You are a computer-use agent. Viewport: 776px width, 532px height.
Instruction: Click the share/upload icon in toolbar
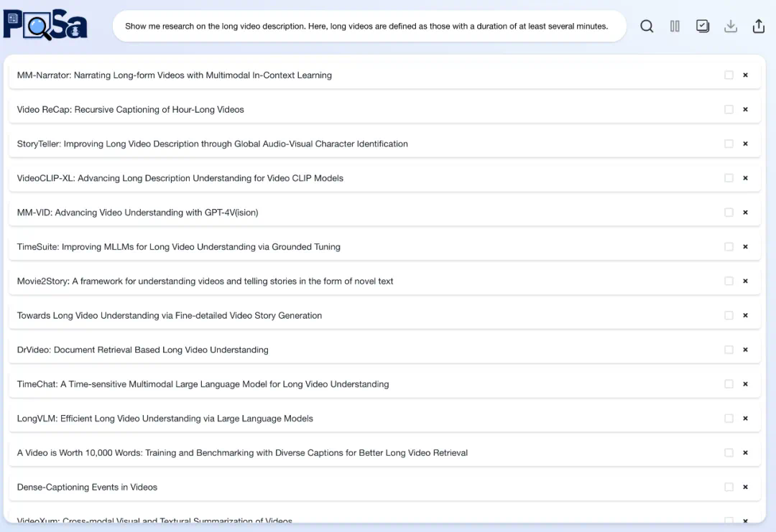tap(758, 27)
